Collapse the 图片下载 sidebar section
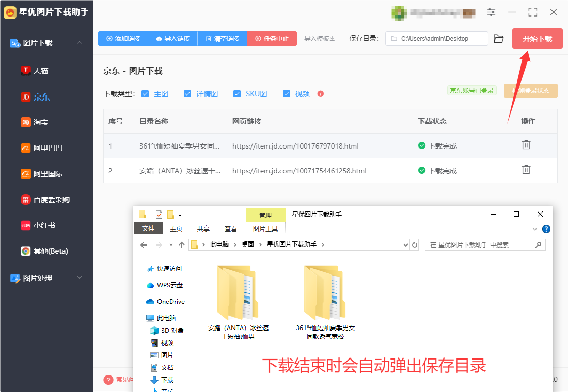 pyautogui.click(x=80, y=43)
